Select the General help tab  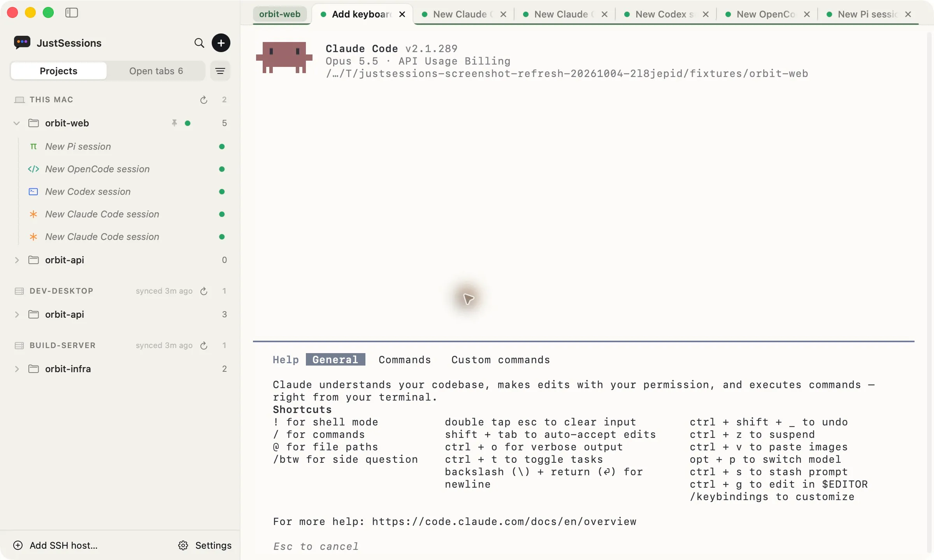(x=335, y=360)
